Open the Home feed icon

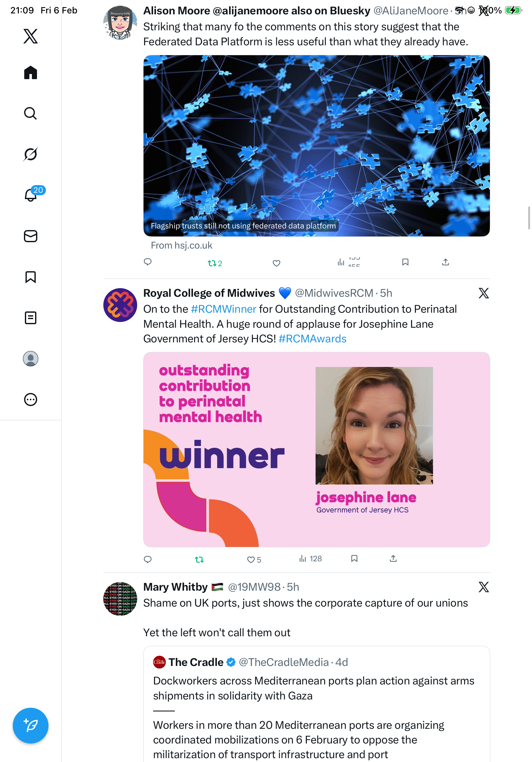[x=31, y=72]
